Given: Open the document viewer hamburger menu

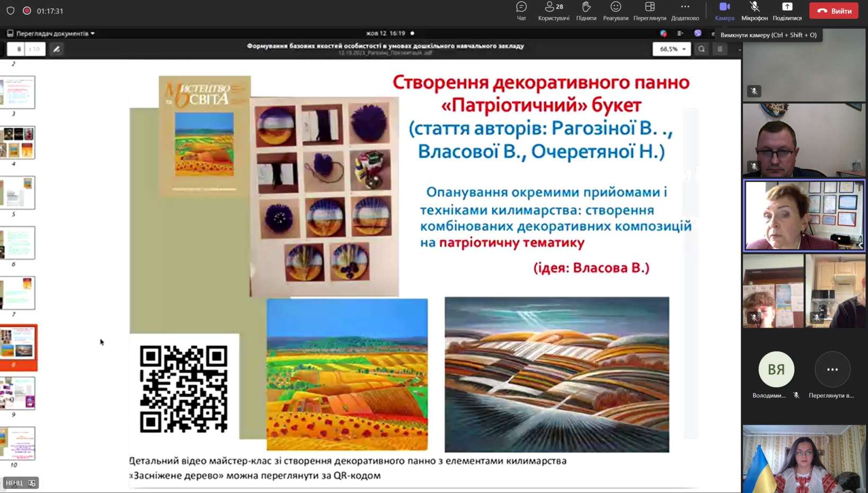Looking at the screenshot, I should [x=720, y=49].
